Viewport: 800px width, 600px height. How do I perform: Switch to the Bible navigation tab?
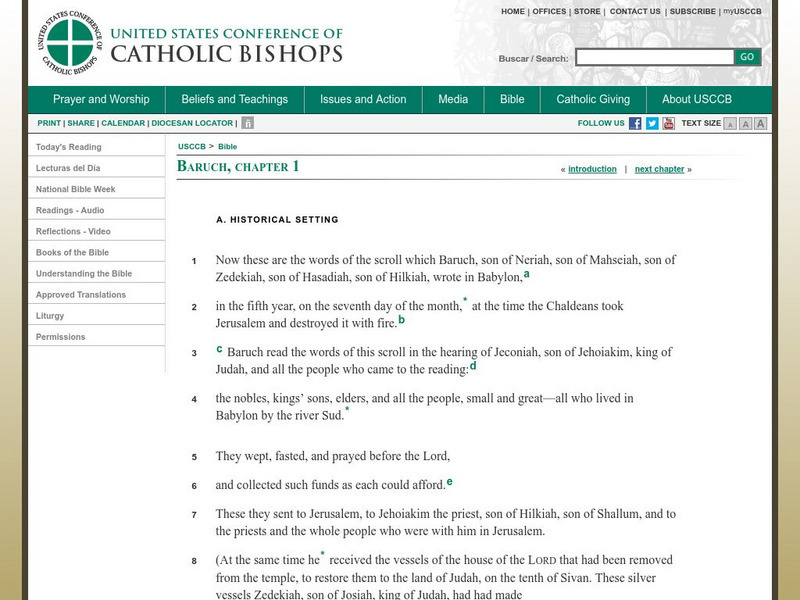click(x=512, y=99)
